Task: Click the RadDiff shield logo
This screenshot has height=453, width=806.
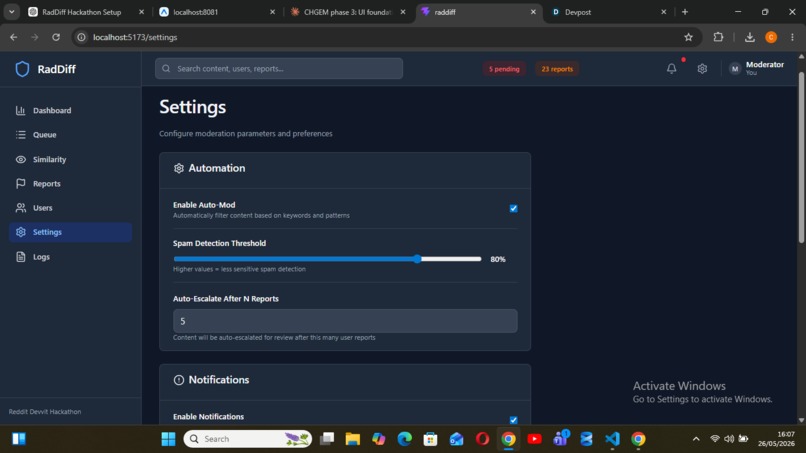Action: pos(22,69)
